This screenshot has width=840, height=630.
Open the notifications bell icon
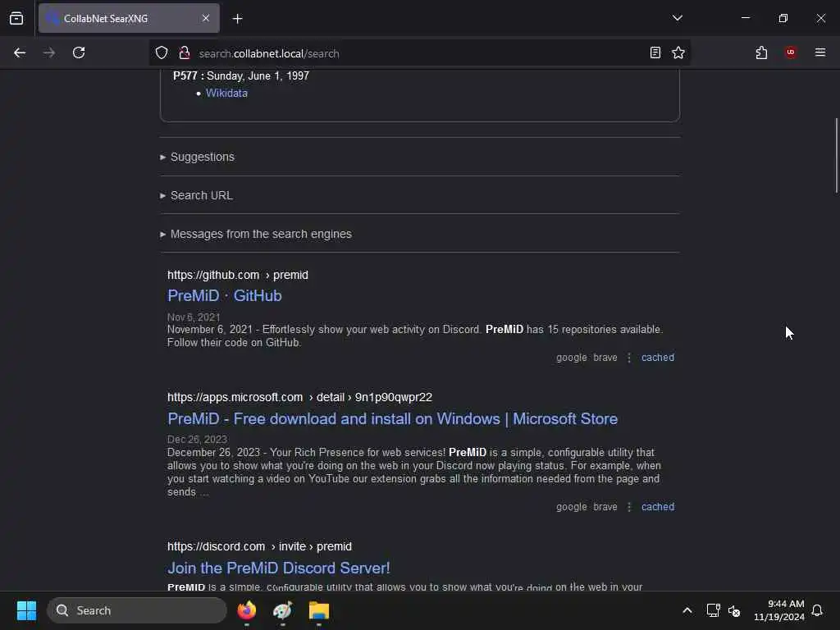coord(817,610)
